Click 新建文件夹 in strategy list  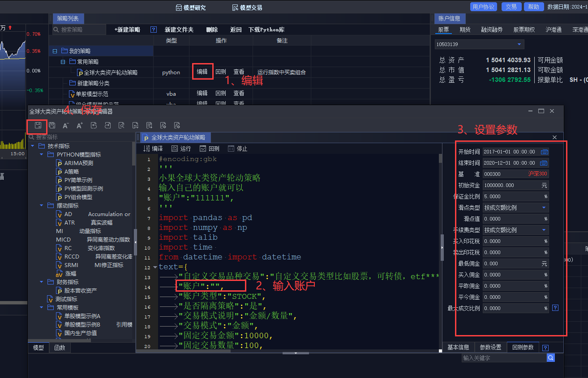(x=179, y=30)
